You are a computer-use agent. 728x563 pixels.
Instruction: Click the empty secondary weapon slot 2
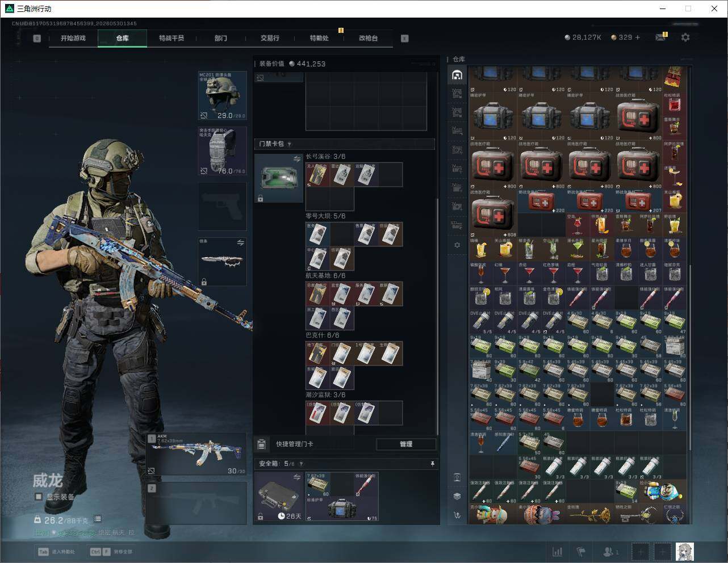click(196, 503)
